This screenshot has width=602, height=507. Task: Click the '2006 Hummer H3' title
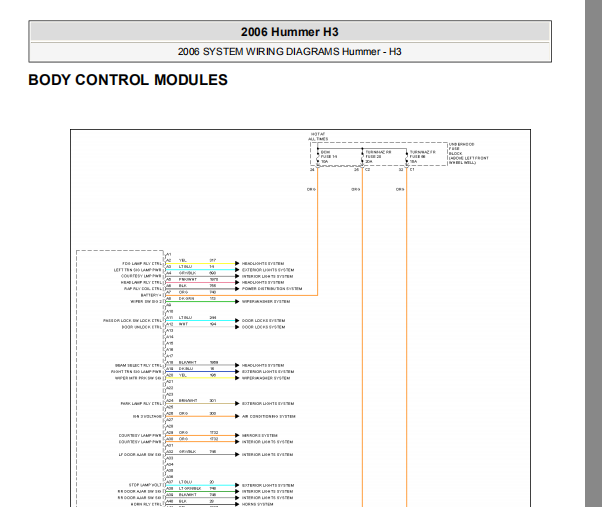click(x=289, y=32)
